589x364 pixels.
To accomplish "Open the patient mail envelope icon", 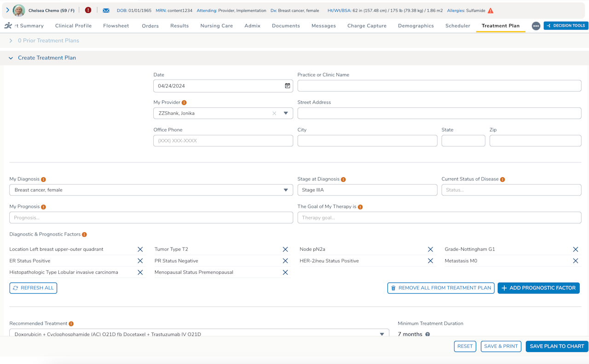I will [106, 11].
